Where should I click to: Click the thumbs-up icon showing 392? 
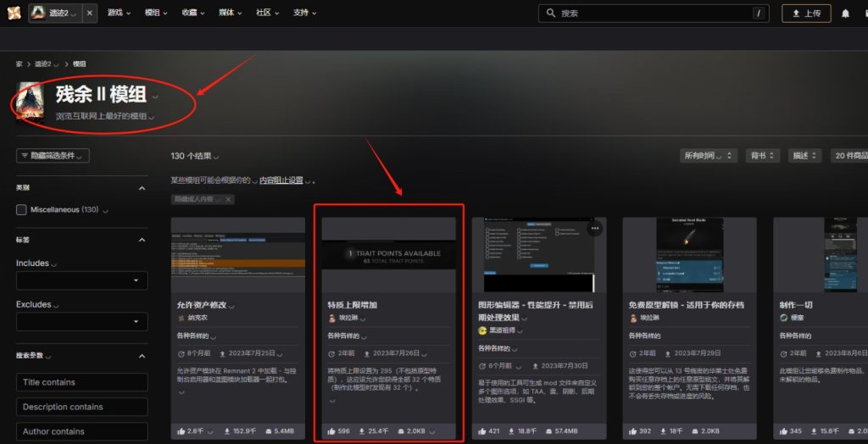click(632, 430)
